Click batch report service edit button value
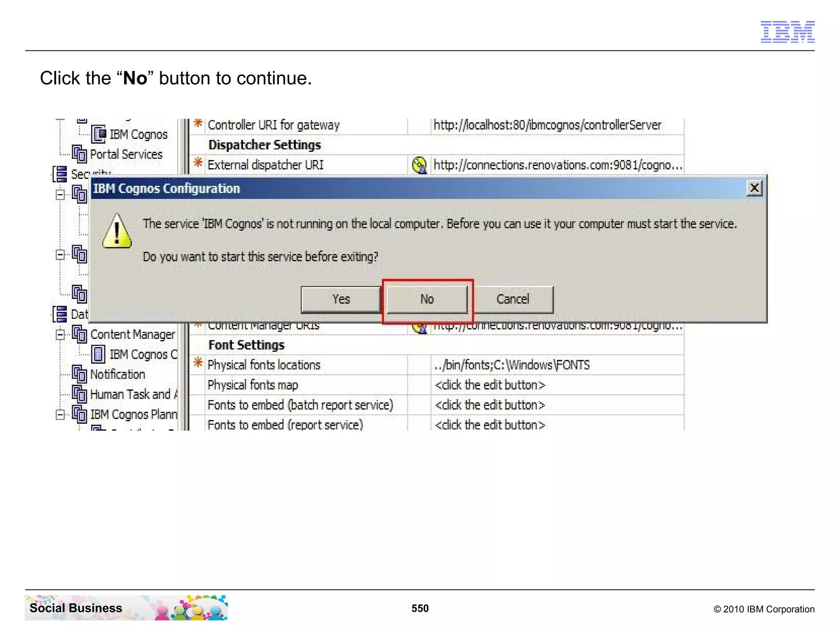840x630 pixels. [x=490, y=405]
